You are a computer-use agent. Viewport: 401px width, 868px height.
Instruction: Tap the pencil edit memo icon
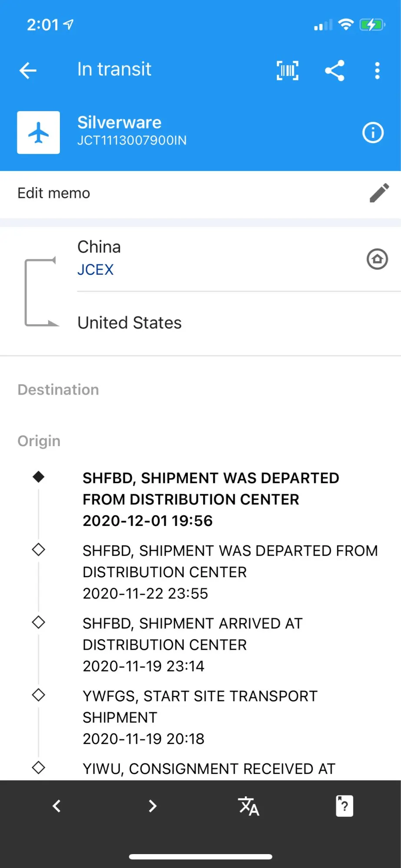[379, 193]
